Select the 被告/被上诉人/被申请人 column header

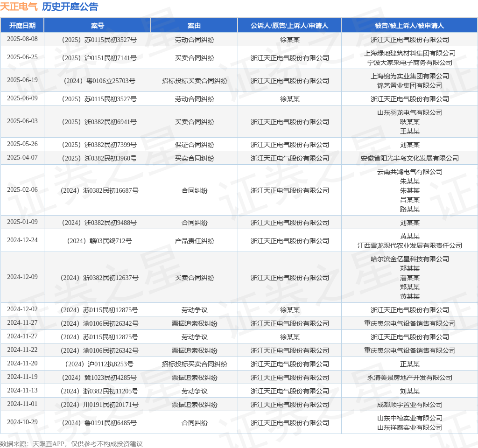coord(409,26)
